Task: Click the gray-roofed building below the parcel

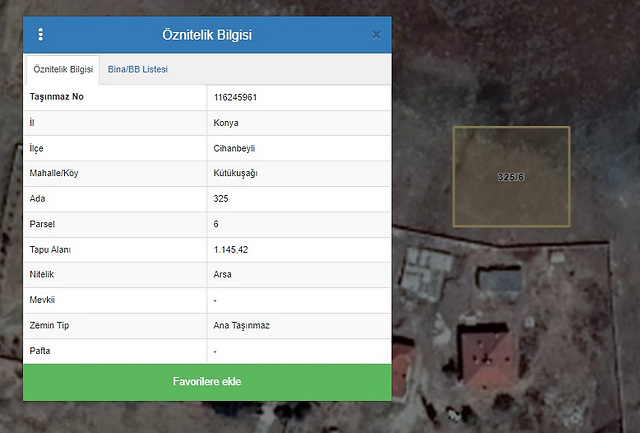Action: pos(501,280)
